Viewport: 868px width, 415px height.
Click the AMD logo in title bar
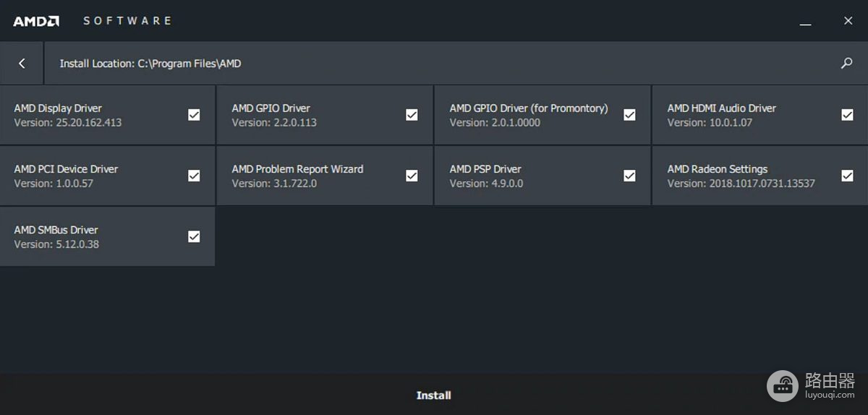(36, 21)
